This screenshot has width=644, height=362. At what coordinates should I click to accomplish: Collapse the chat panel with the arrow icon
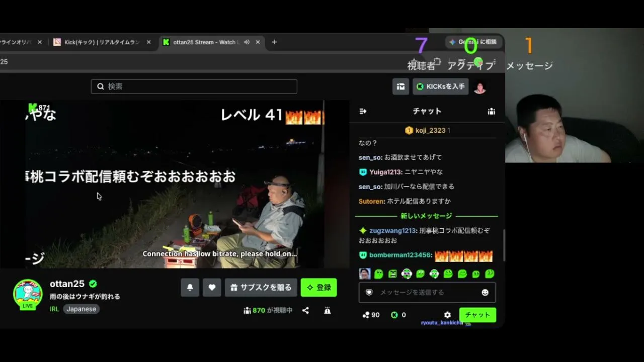[x=363, y=111]
